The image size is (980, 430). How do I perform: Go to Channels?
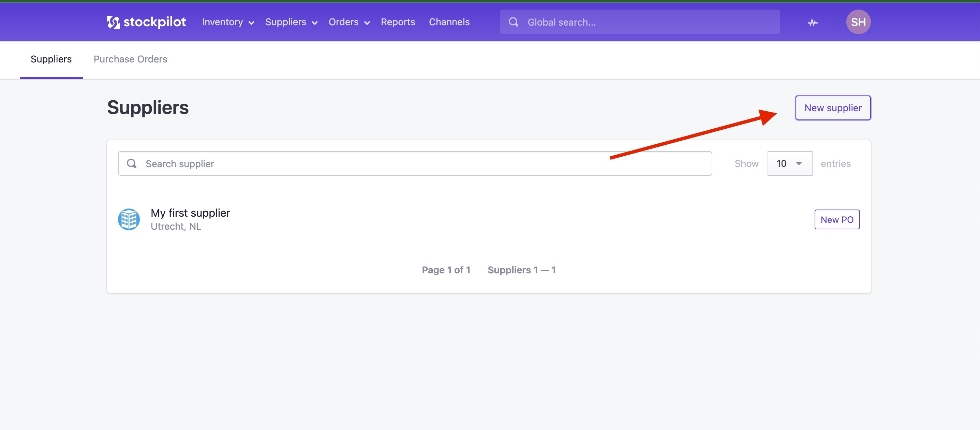[449, 22]
